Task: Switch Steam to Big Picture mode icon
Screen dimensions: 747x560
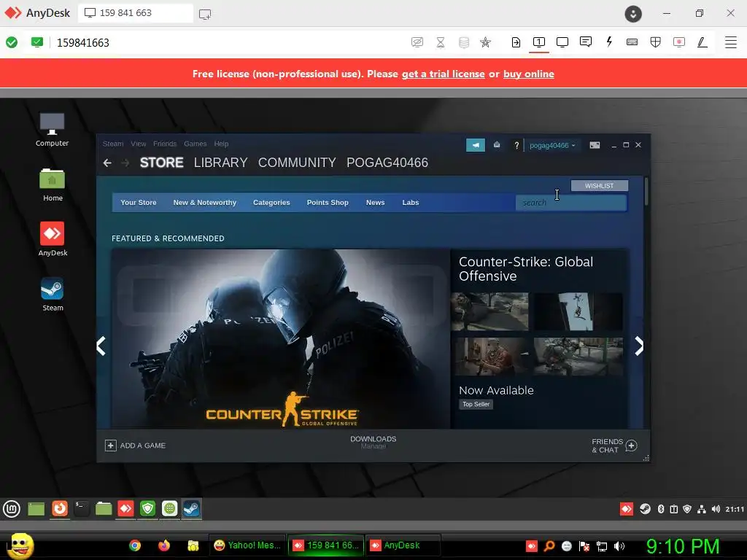Action: 595,145
